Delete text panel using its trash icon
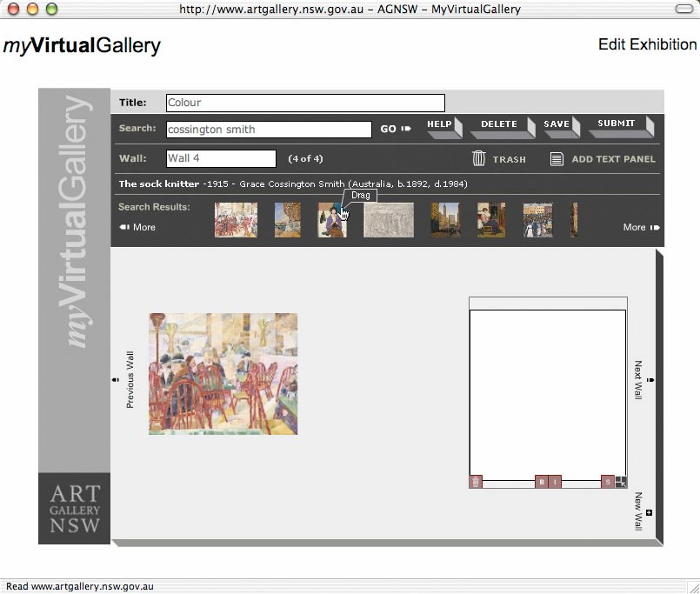 (x=476, y=482)
